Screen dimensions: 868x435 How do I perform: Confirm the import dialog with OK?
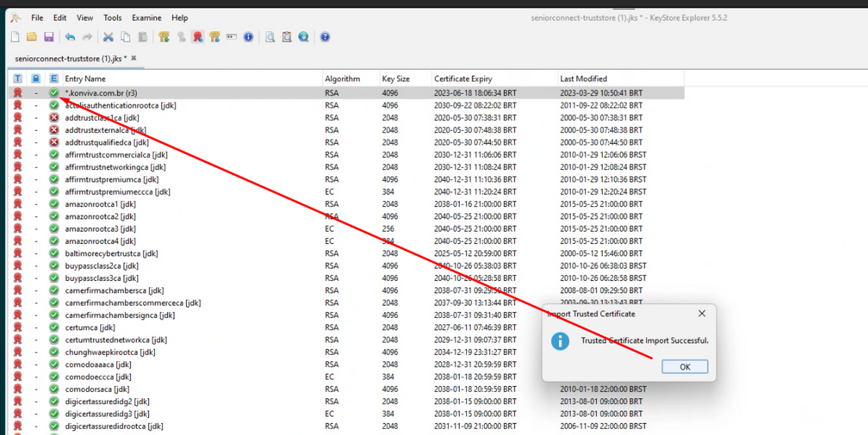[685, 367]
